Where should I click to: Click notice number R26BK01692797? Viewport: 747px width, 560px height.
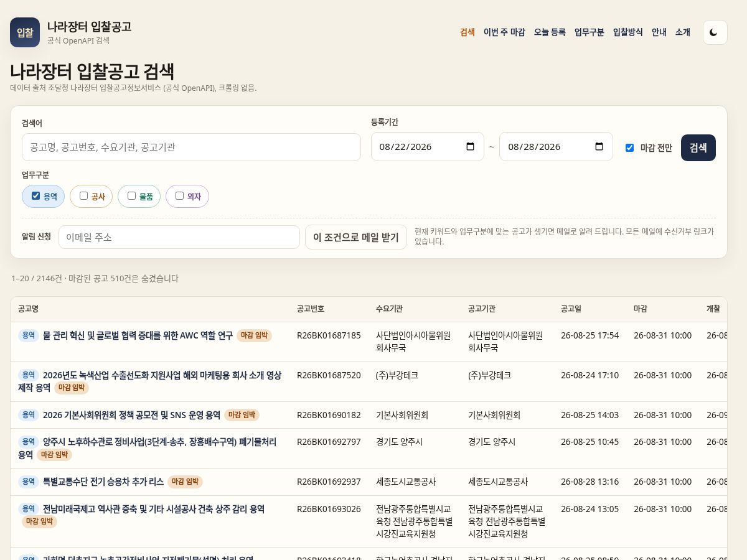point(329,442)
